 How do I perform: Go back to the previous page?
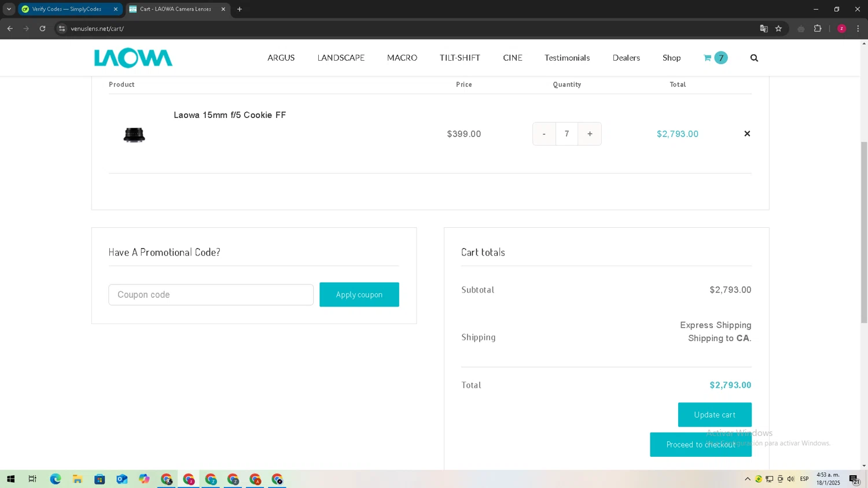point(10,28)
